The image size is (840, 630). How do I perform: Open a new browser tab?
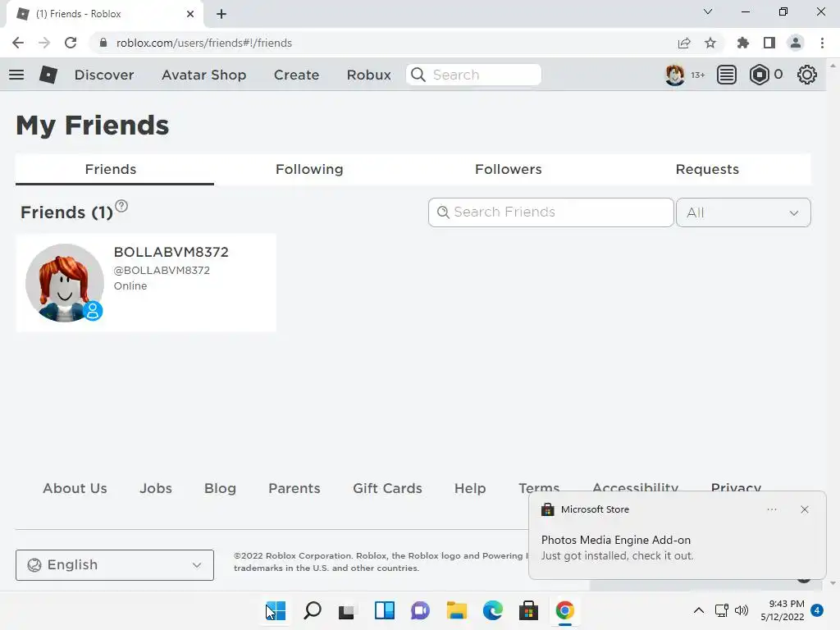click(x=221, y=14)
